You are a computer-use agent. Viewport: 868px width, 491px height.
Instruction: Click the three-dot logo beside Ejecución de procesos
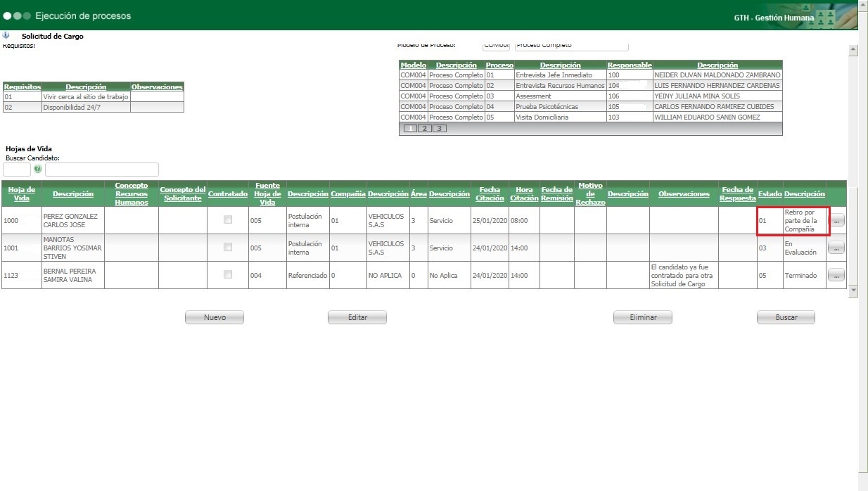(x=18, y=15)
